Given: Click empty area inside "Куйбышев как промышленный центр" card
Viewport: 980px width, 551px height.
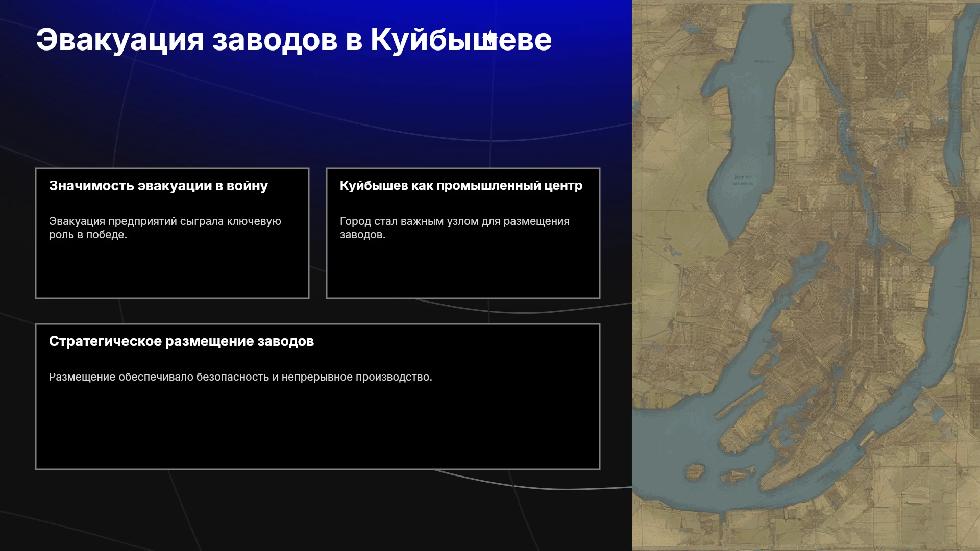Looking at the screenshot, I should click(x=463, y=270).
